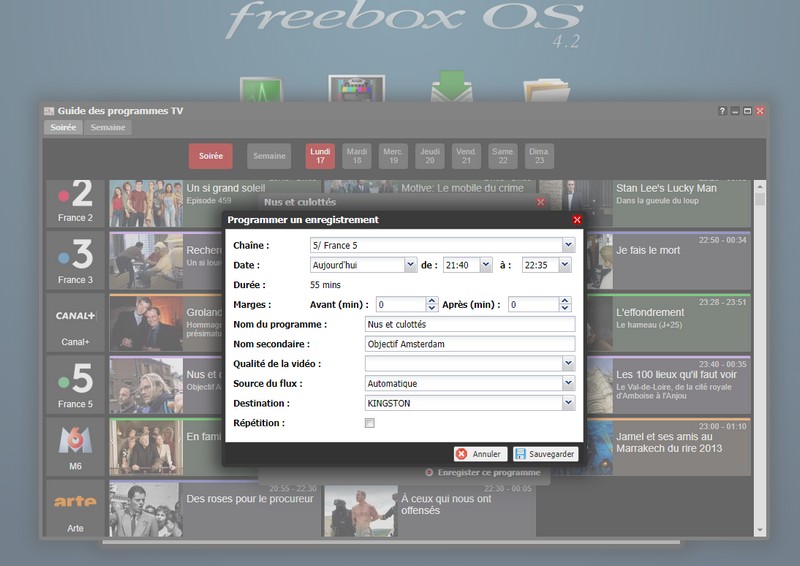Image resolution: width=800 pixels, height=566 pixels.
Task: Select the France 5 channel logo
Action: tap(76, 384)
